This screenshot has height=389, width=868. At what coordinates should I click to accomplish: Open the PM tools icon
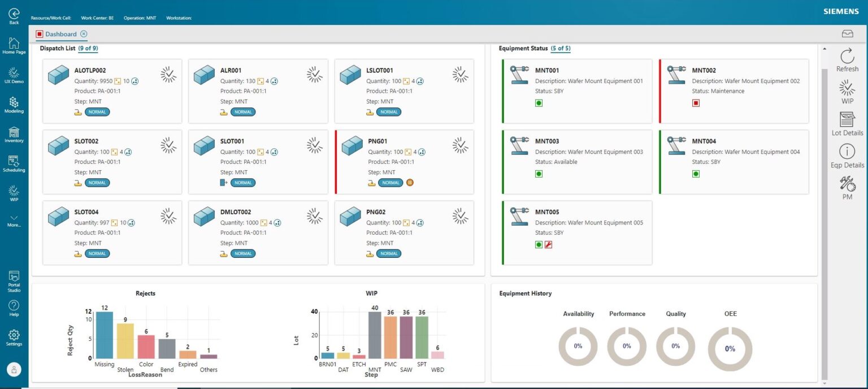pos(847,187)
